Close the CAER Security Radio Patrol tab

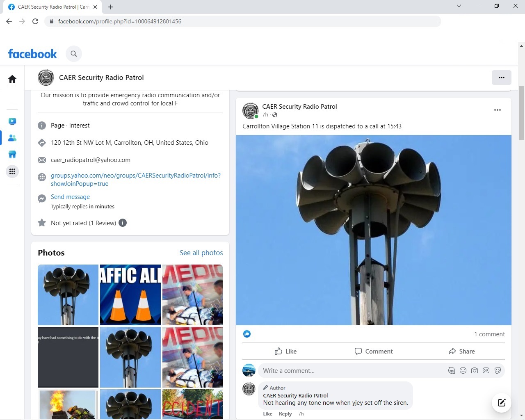coord(95,7)
